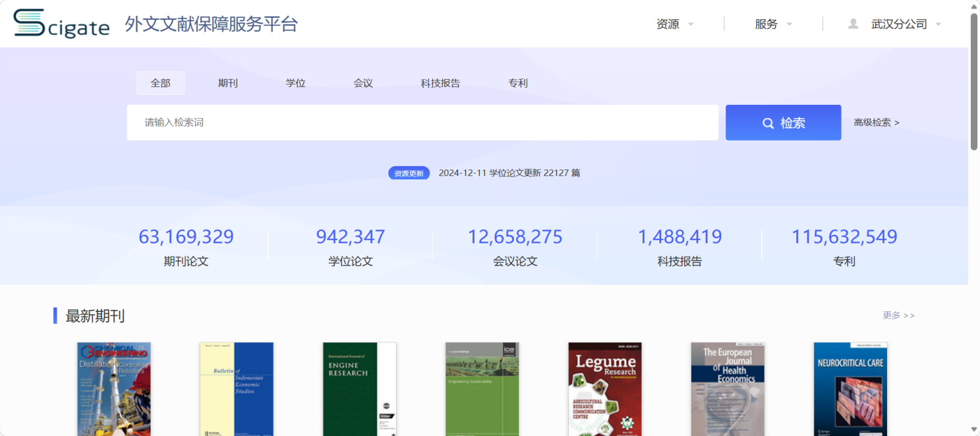Select the 学位 search tab
The image size is (980, 436).
pyautogui.click(x=296, y=83)
